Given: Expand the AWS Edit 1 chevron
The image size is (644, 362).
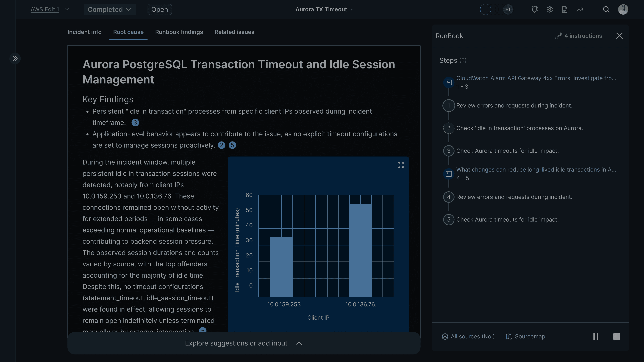Looking at the screenshot, I should pos(67,9).
